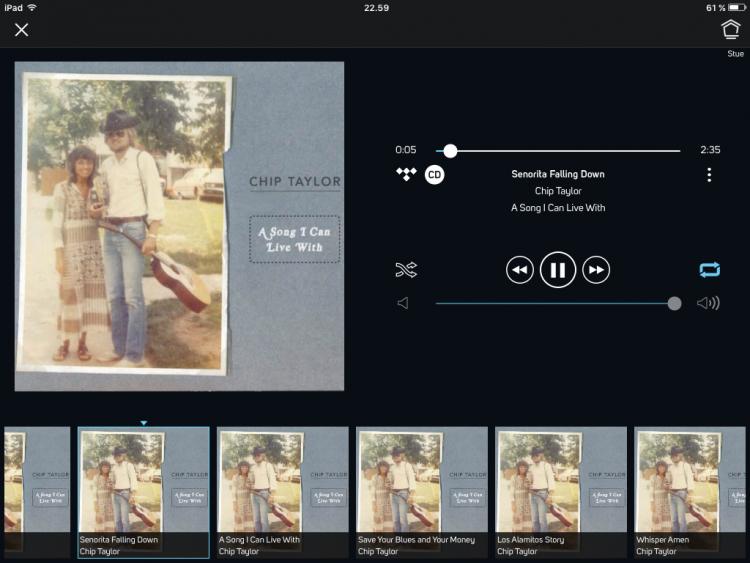Screen dimensions: 750x563
Task: Play A Song I Can Live With from queue
Action: pos(283,492)
